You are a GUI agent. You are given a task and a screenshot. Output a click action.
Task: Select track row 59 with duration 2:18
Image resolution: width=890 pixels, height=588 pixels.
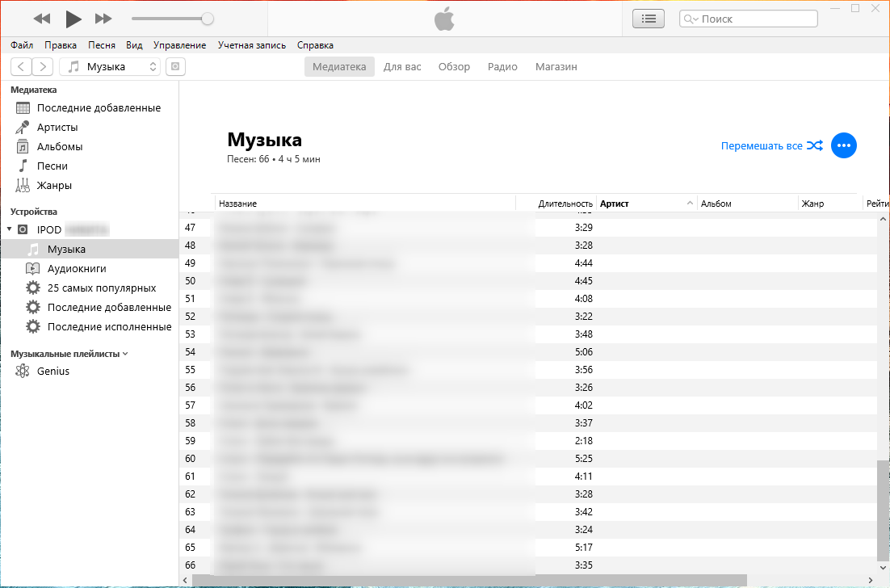528,441
